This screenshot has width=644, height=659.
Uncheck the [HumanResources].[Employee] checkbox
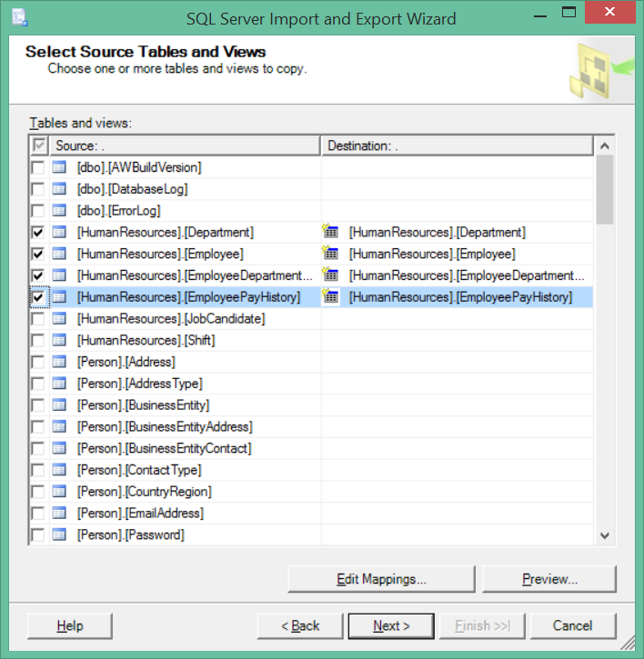click(38, 255)
